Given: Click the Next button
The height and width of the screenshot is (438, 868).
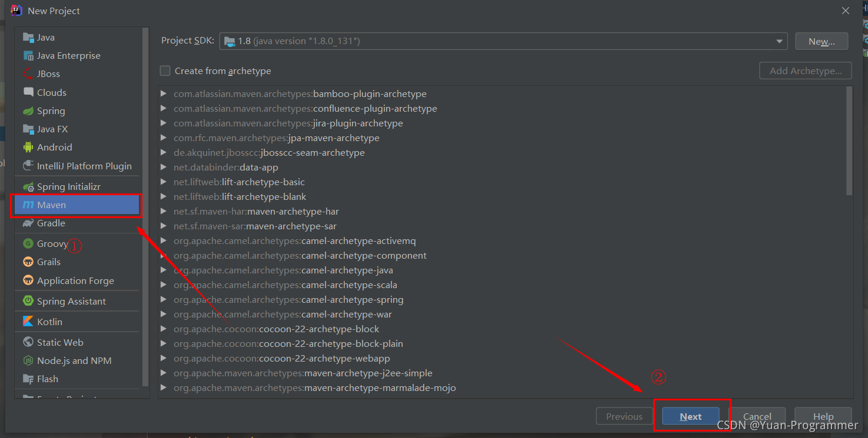Looking at the screenshot, I should pyautogui.click(x=691, y=416).
